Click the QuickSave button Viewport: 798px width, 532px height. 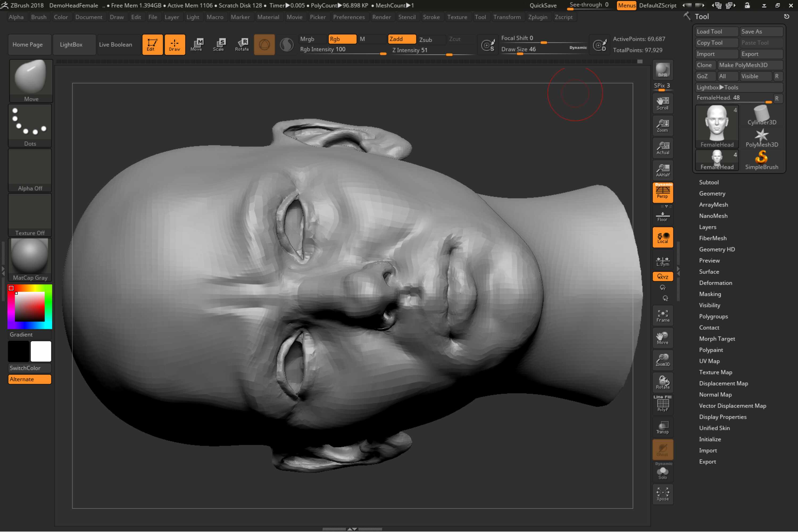543,5
